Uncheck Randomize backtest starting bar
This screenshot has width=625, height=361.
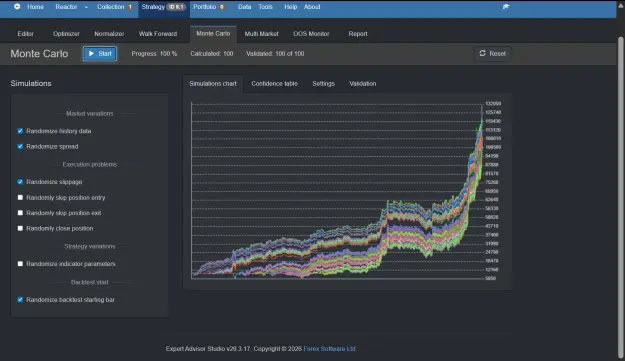point(20,300)
